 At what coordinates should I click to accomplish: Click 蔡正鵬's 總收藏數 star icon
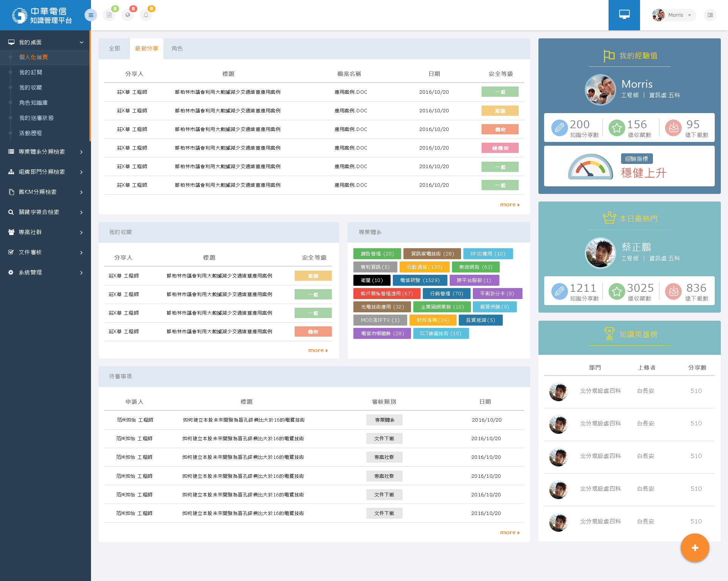point(617,291)
